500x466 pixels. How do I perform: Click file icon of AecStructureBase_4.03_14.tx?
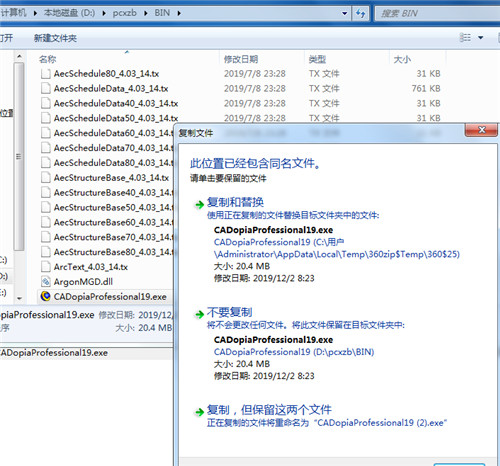(x=46, y=178)
